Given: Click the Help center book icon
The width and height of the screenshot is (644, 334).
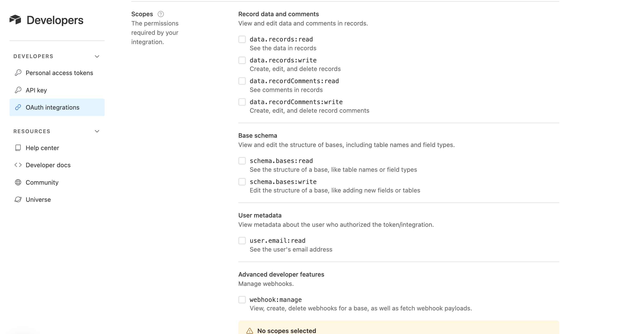Looking at the screenshot, I should [x=18, y=148].
